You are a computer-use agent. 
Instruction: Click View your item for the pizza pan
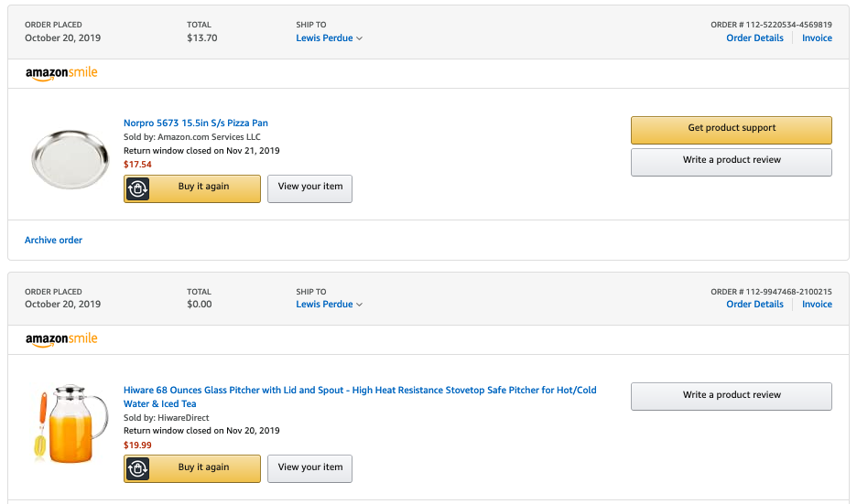pyautogui.click(x=309, y=189)
